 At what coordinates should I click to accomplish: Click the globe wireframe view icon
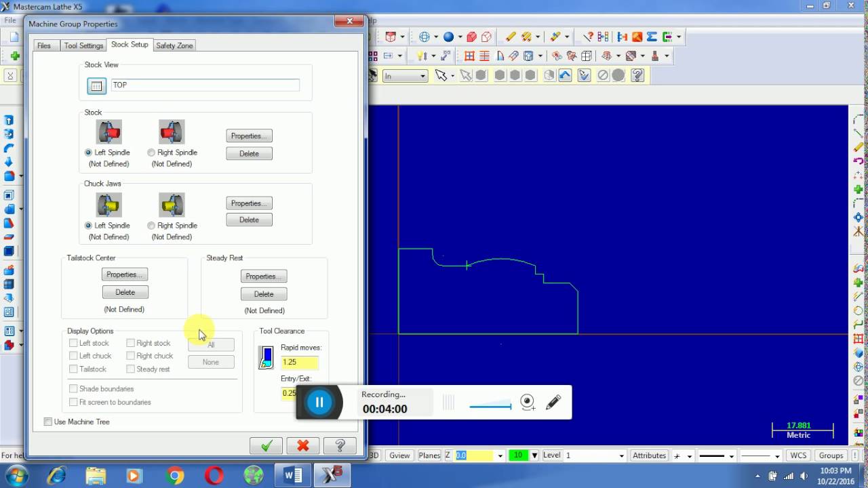click(x=425, y=37)
